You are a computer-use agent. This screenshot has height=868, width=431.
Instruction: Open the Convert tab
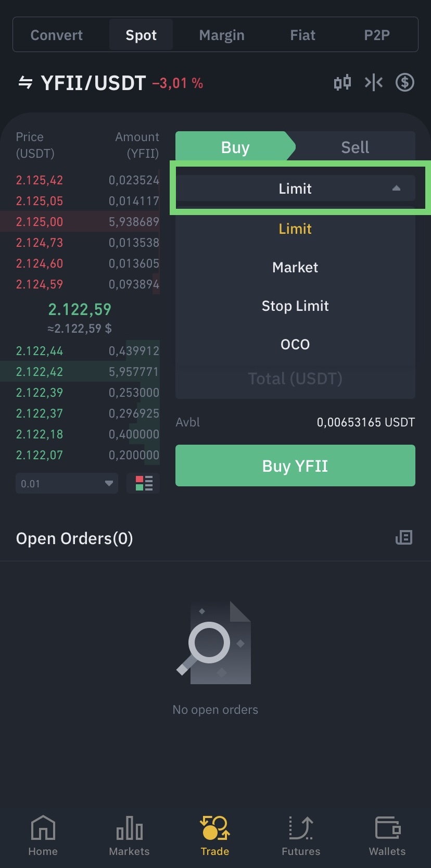pyautogui.click(x=57, y=35)
